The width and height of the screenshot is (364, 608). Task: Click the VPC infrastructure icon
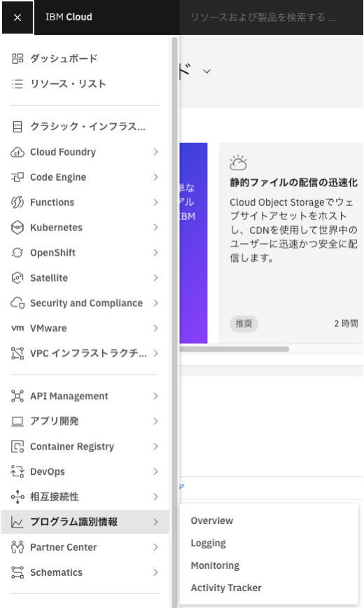coord(17,353)
